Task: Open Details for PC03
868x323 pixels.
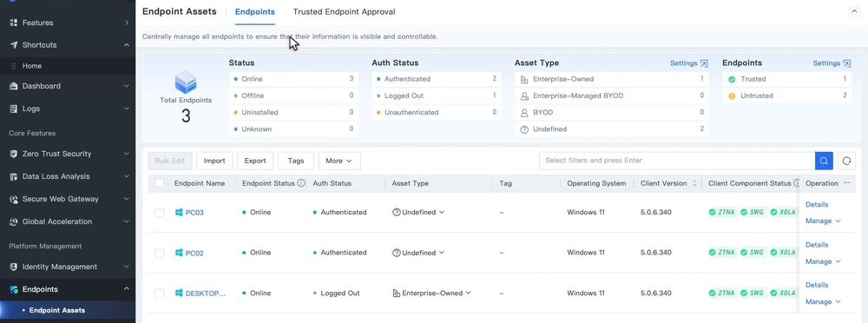Action: click(x=817, y=204)
